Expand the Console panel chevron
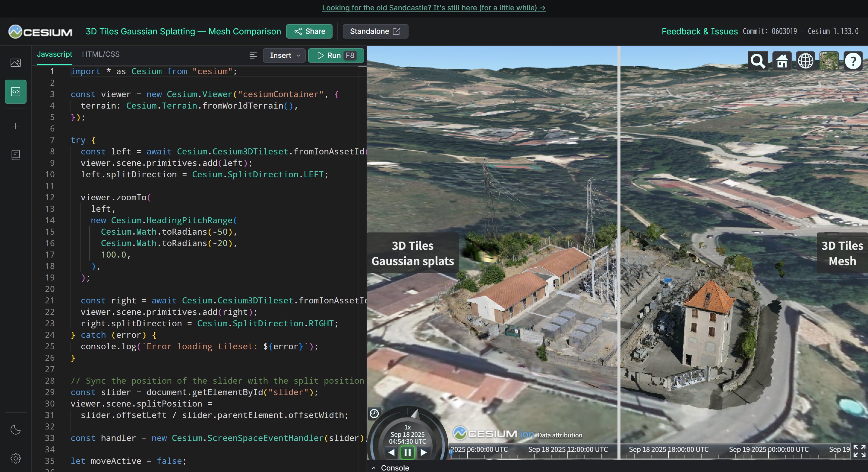The width and height of the screenshot is (868, 472). [x=374, y=468]
